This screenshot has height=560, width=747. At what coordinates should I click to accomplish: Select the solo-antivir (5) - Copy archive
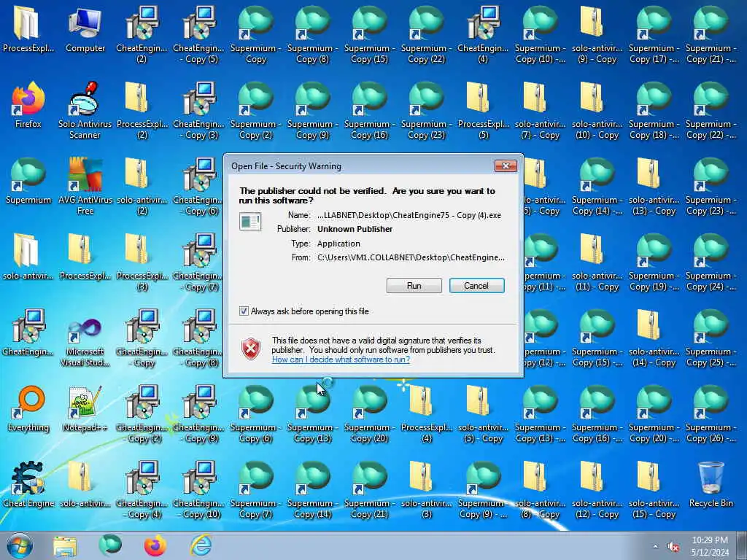tap(483, 414)
